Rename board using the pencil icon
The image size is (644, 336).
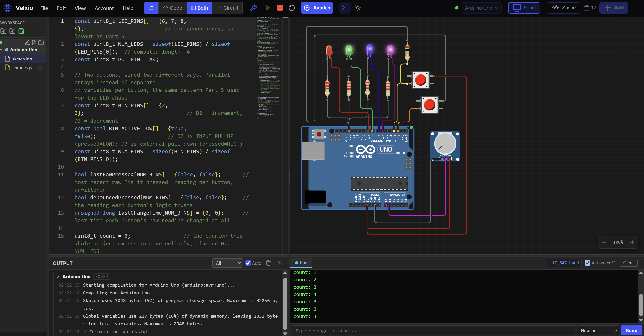click(27, 43)
